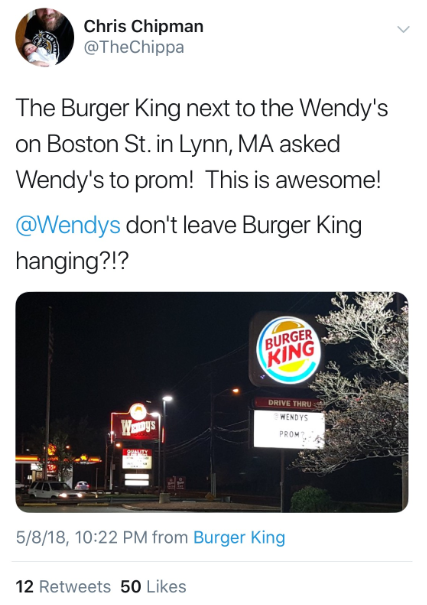Open the @TheChippa handle
427x605 pixels.
(x=134, y=47)
